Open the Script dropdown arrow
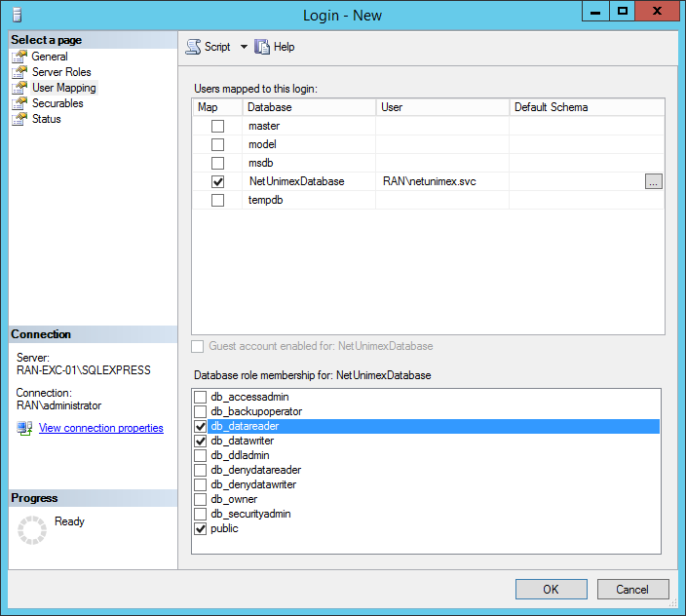The width and height of the screenshot is (686, 616). pyautogui.click(x=244, y=47)
